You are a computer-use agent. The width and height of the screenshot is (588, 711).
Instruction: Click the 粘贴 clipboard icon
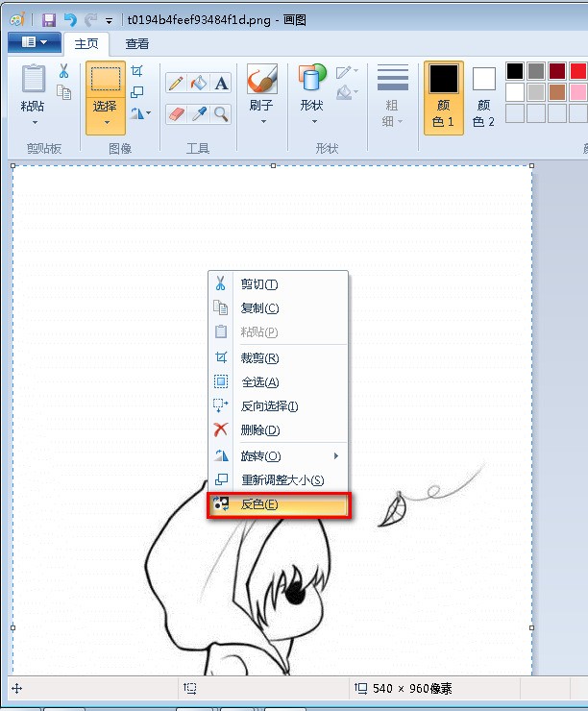click(33, 79)
